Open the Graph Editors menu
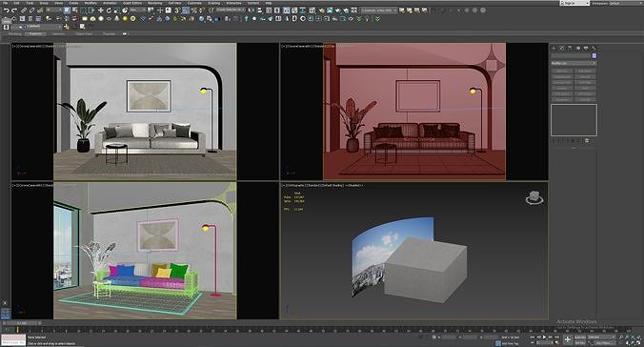 132,3
